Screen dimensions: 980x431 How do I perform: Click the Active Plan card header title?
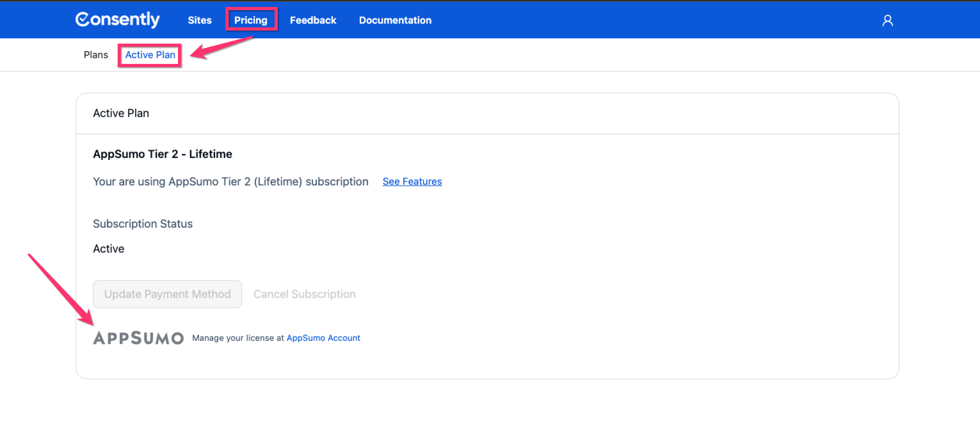click(x=121, y=113)
